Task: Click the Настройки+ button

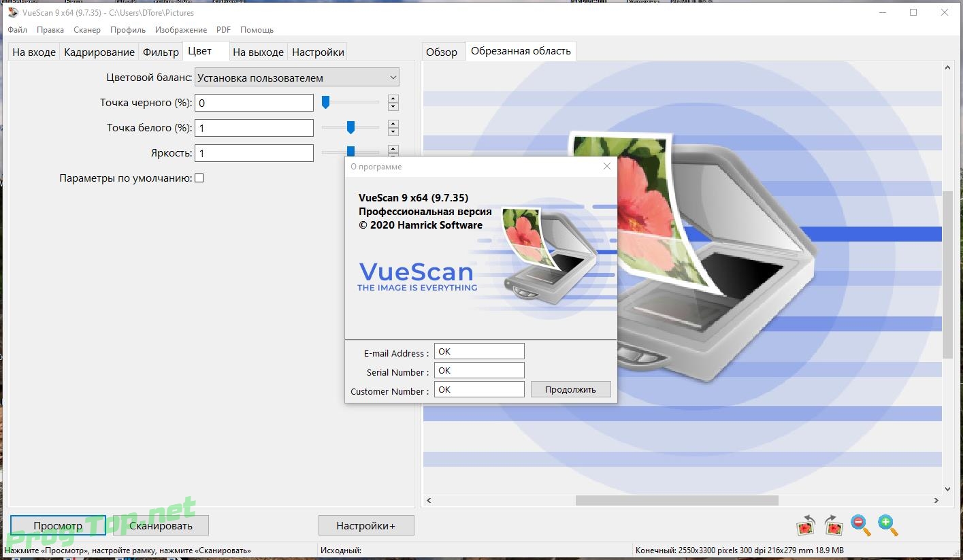Action: click(366, 525)
